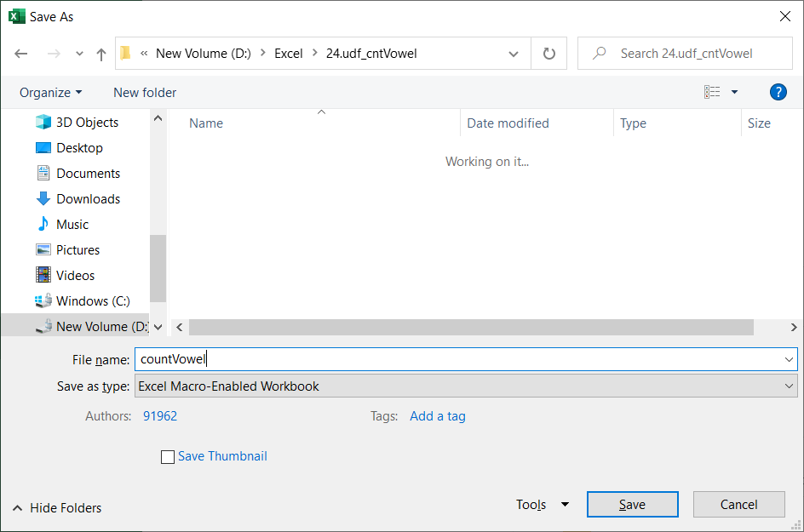Click the Back navigation arrow

(x=21, y=54)
